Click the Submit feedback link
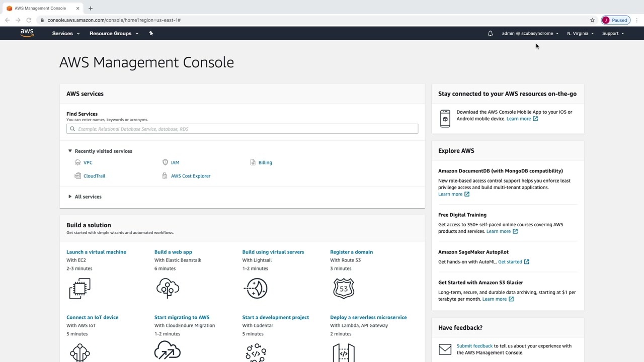Viewport: 644px width, 362px height. [474, 346]
